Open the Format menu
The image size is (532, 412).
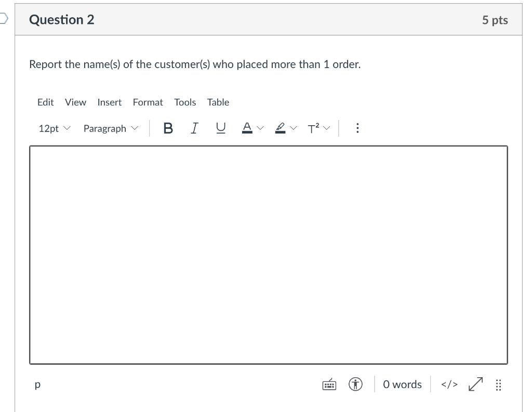click(148, 102)
